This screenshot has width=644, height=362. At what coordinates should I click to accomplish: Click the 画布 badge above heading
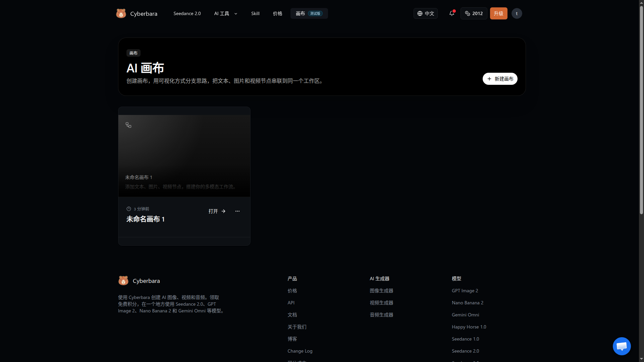pos(133,53)
